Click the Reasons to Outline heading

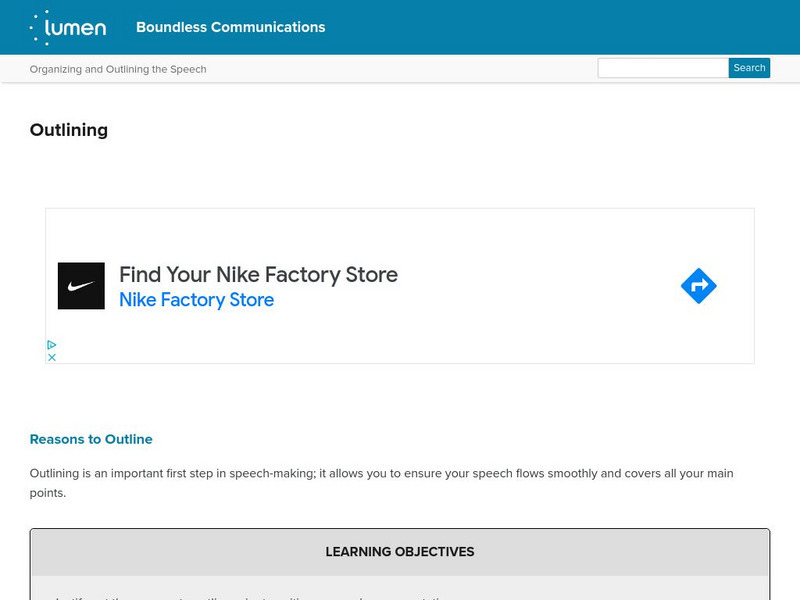tap(91, 439)
